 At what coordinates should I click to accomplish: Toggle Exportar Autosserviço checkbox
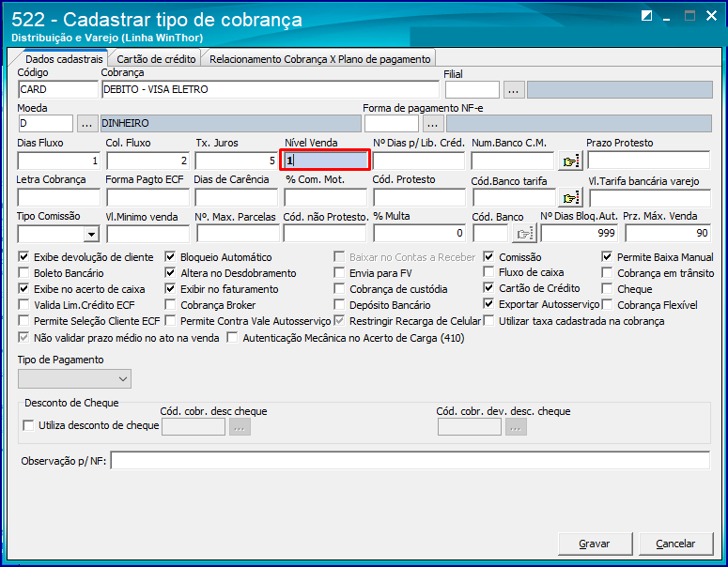point(488,304)
